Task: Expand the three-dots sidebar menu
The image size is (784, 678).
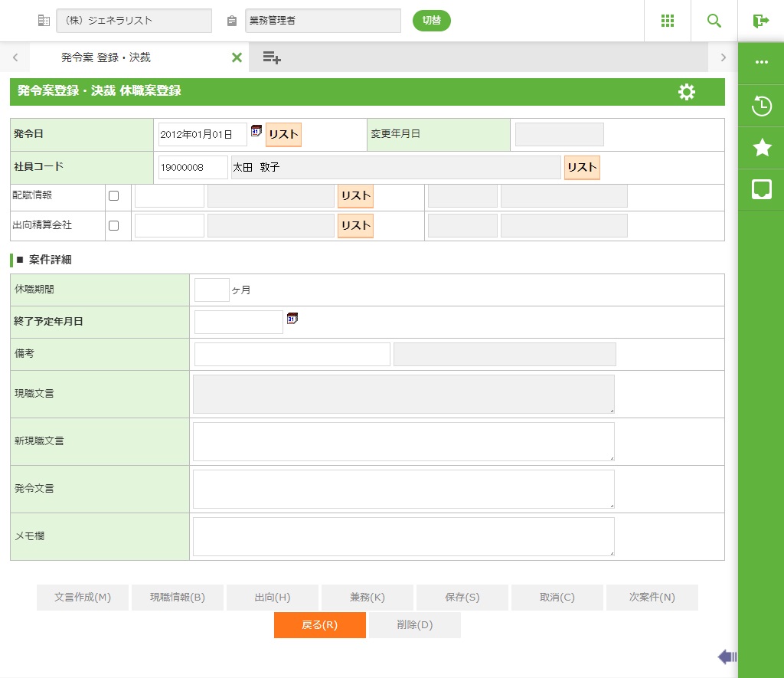Action: (761, 63)
